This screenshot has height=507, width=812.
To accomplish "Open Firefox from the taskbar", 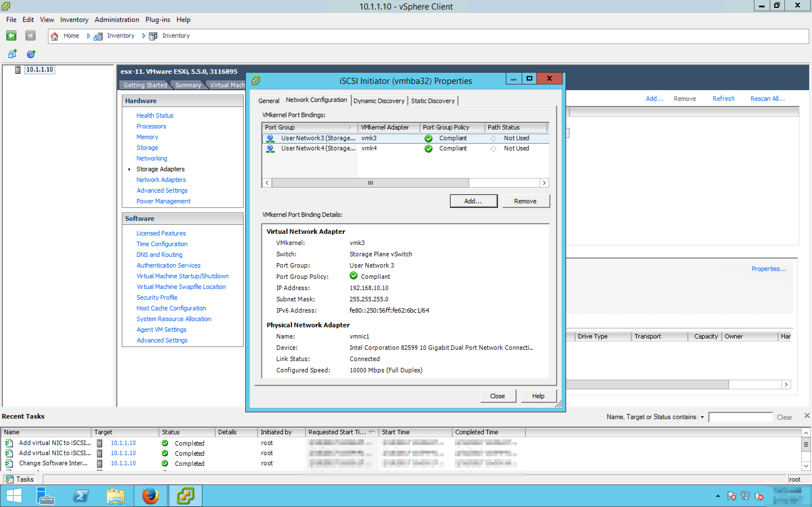I will (150, 495).
